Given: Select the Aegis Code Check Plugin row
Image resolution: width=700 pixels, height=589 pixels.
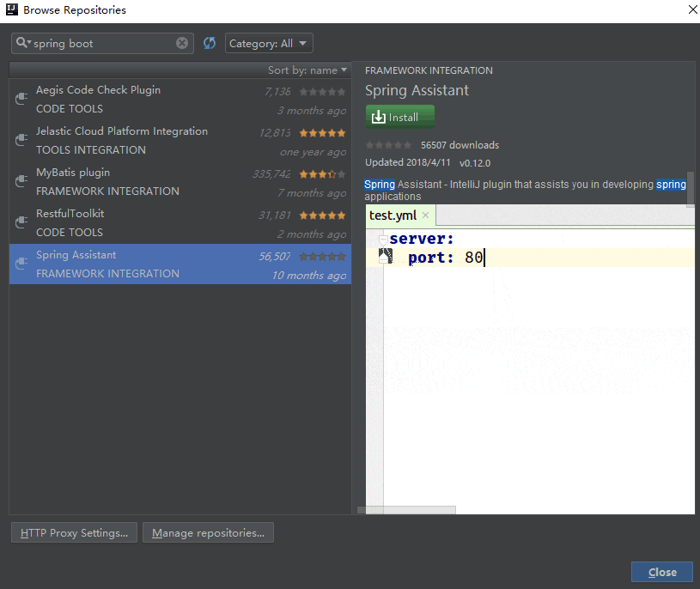Looking at the screenshot, I should (x=180, y=100).
